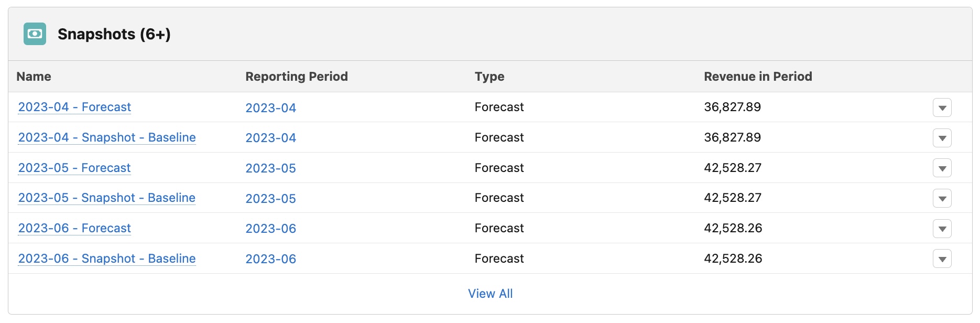Open the 2023-06 - Forecast record
The image size is (980, 323).
tap(74, 228)
